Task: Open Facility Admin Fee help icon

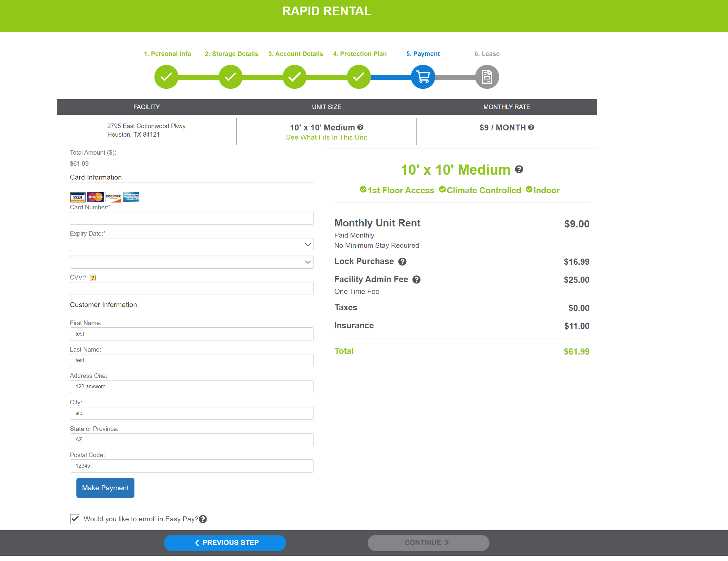Action: 416,280
